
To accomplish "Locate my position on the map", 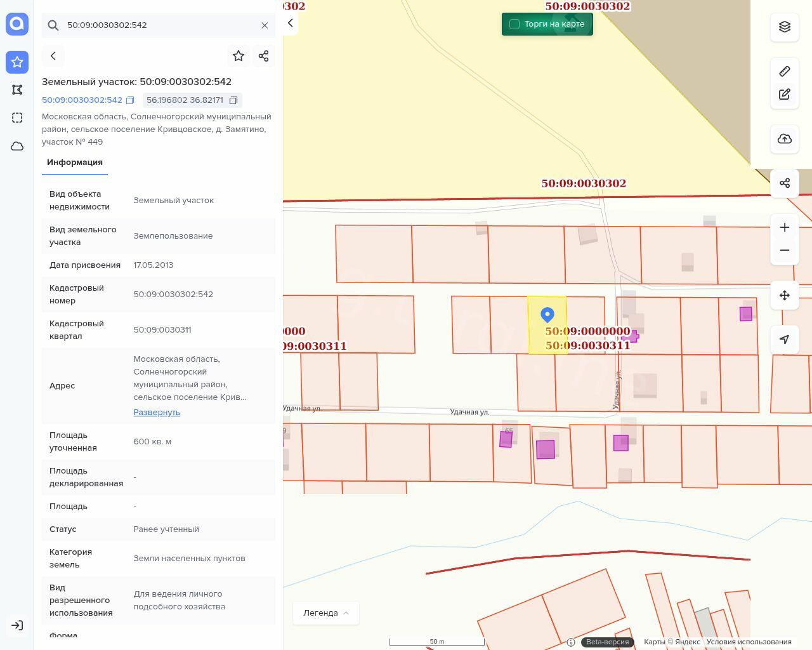I will click(785, 340).
